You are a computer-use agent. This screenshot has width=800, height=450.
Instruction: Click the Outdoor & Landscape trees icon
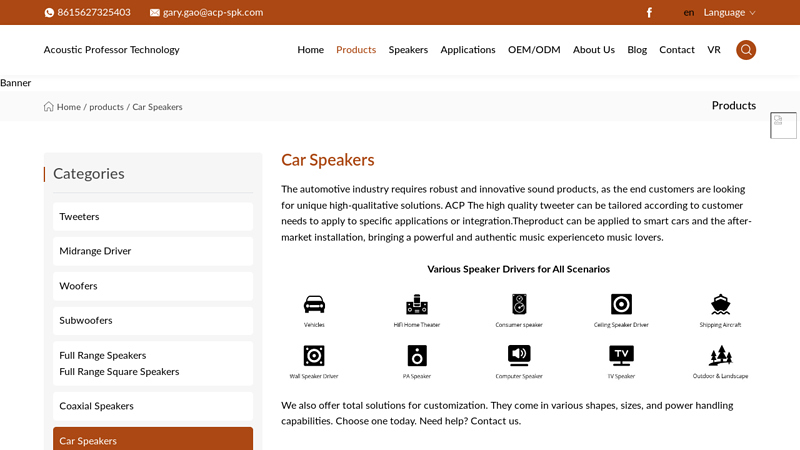coord(720,356)
